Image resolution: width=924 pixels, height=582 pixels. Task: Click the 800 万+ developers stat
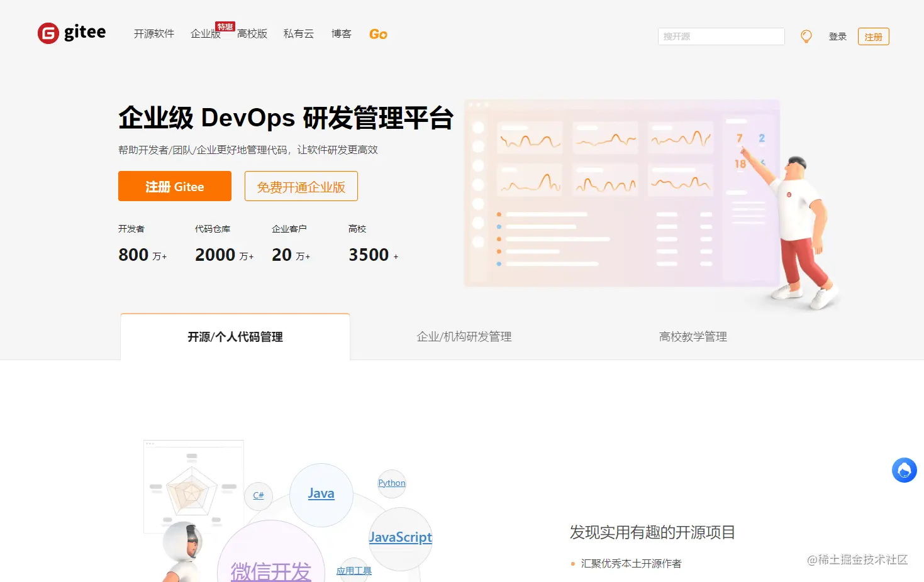coord(143,255)
